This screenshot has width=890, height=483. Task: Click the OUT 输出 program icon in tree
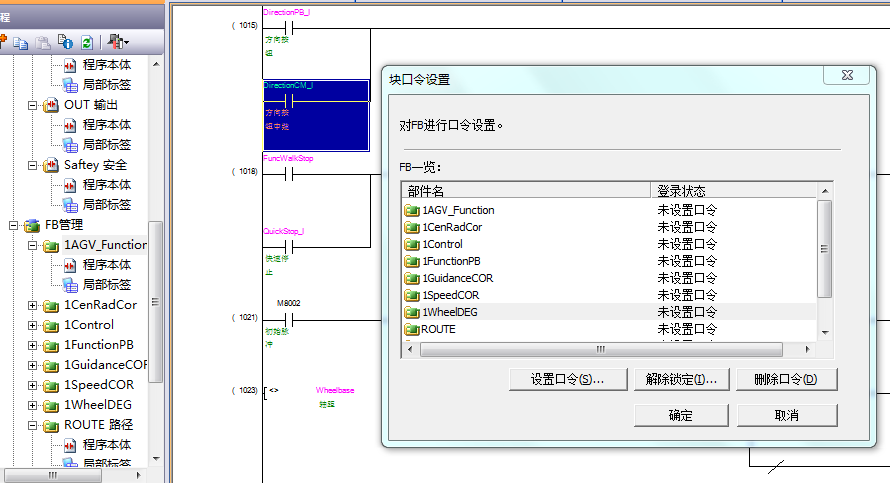click(52, 105)
